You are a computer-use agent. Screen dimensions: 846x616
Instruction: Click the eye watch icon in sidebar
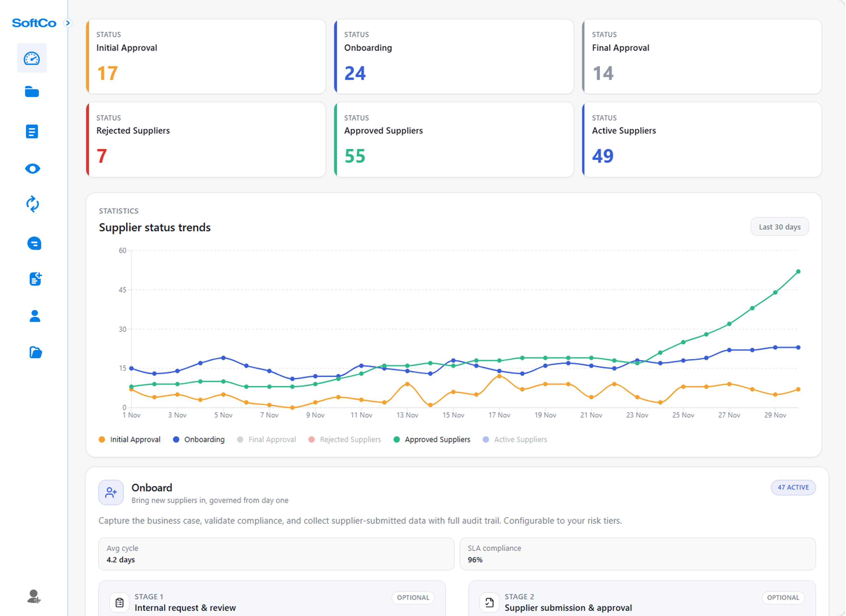pos(32,169)
